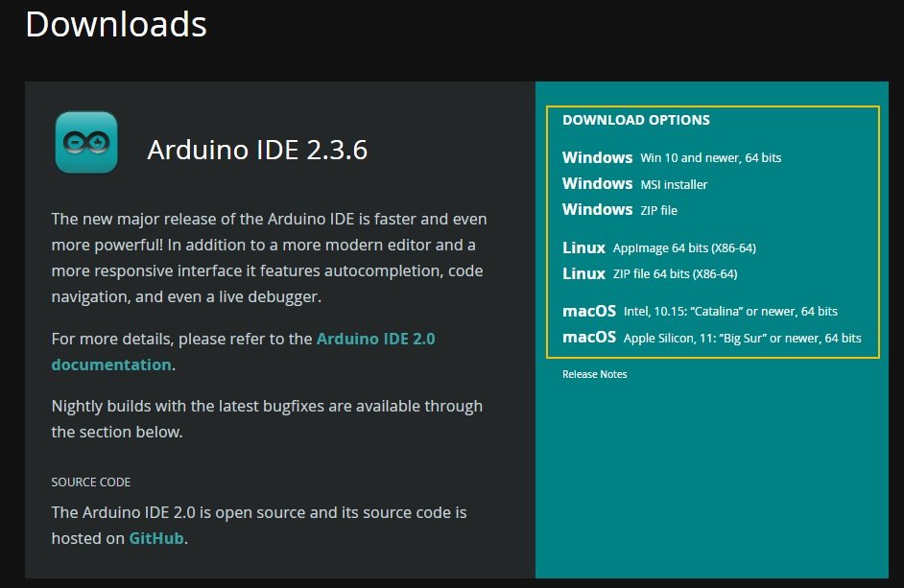Click the 'The new major release' paragraph

tap(270, 258)
